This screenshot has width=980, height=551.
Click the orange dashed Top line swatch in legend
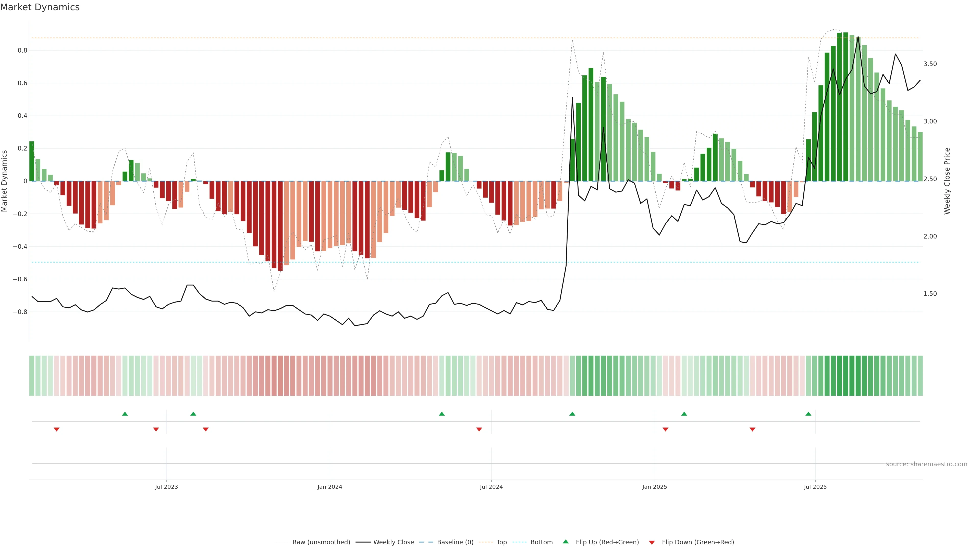486,542
